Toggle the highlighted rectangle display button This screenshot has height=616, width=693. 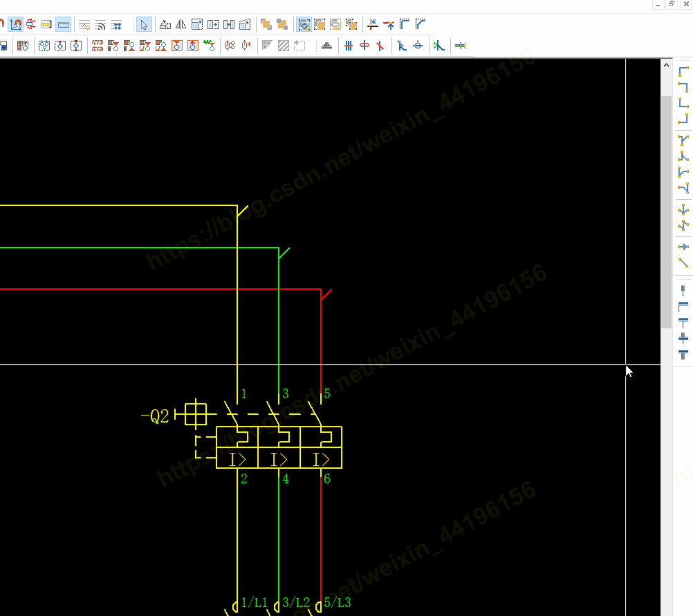(x=63, y=25)
